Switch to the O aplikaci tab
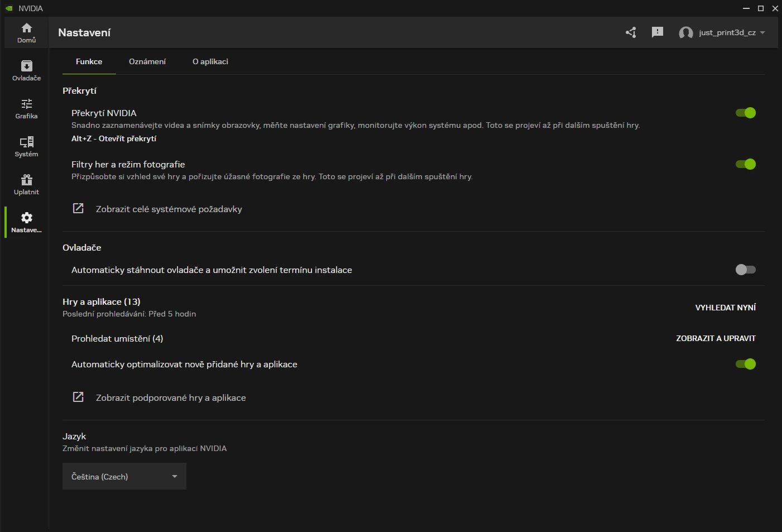The width and height of the screenshot is (782, 532). pos(210,61)
